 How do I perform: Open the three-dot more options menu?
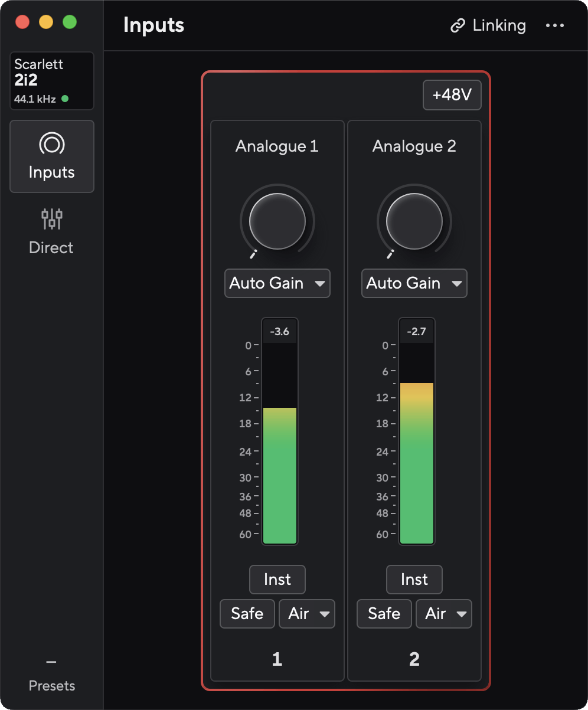[x=555, y=26]
